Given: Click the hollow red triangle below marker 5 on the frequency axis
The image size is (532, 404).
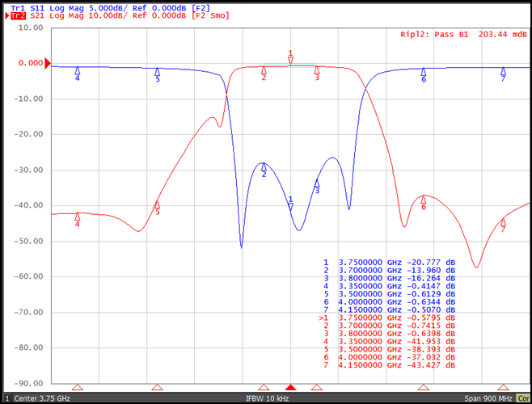Looking at the screenshot, I should (x=157, y=387).
